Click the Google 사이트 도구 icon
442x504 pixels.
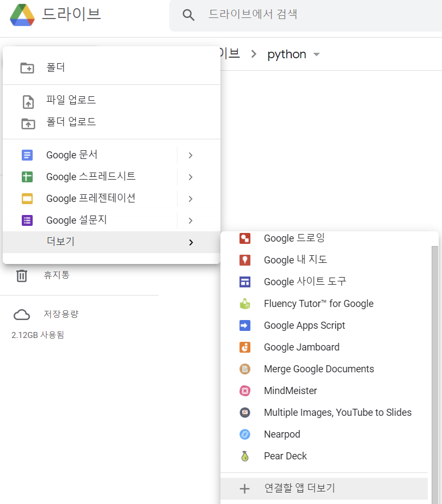point(245,282)
